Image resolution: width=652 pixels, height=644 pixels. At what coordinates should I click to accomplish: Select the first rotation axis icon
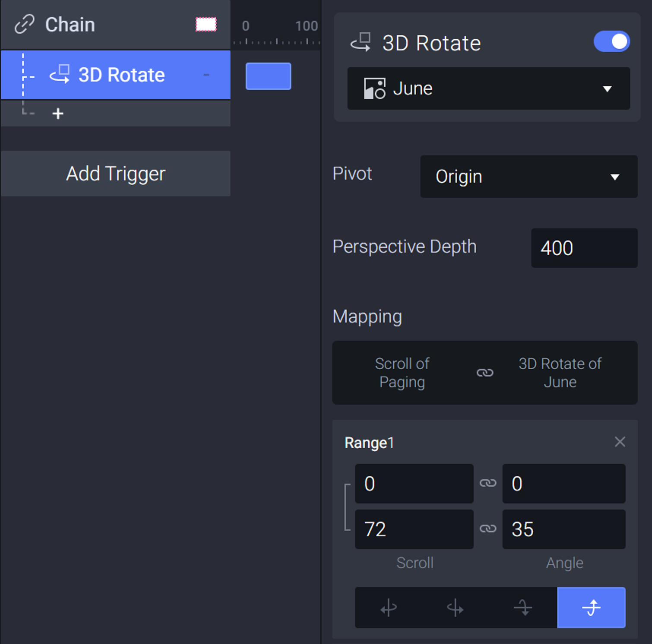tap(389, 607)
